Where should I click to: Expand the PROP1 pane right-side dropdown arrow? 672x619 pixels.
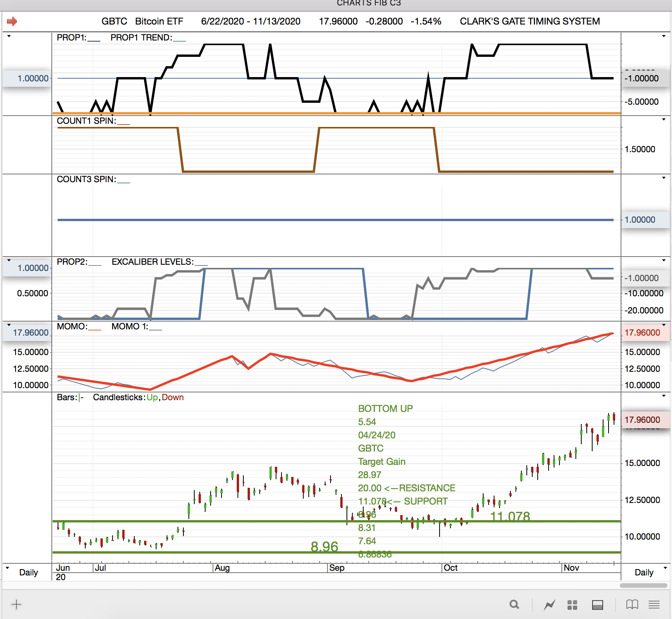click(x=664, y=36)
